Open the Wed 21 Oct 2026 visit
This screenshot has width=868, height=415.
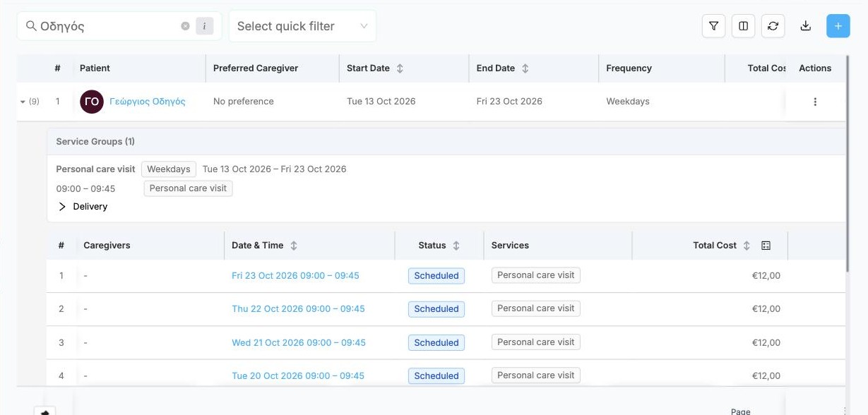pos(299,343)
